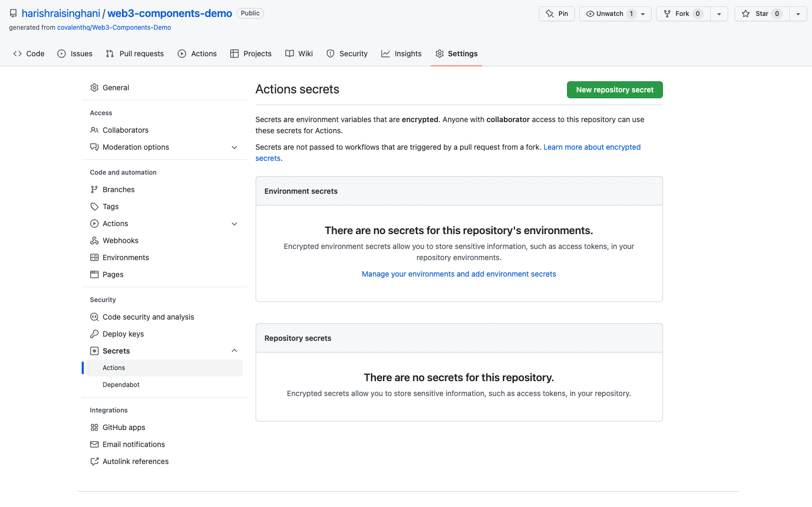Screen dimensions: 812x507
Task: Open the harishraisinghani owner link
Action: pos(61,13)
